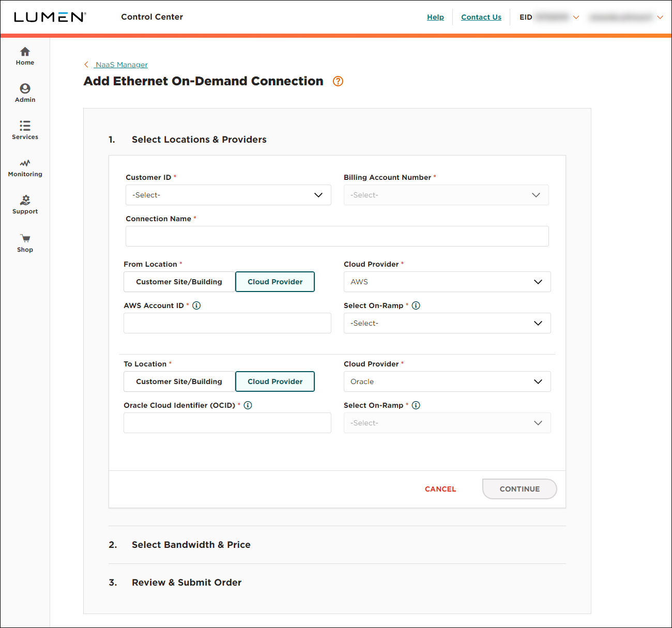Click the Oracle Cloud Identifier input field
672x628 pixels.
coord(227,423)
